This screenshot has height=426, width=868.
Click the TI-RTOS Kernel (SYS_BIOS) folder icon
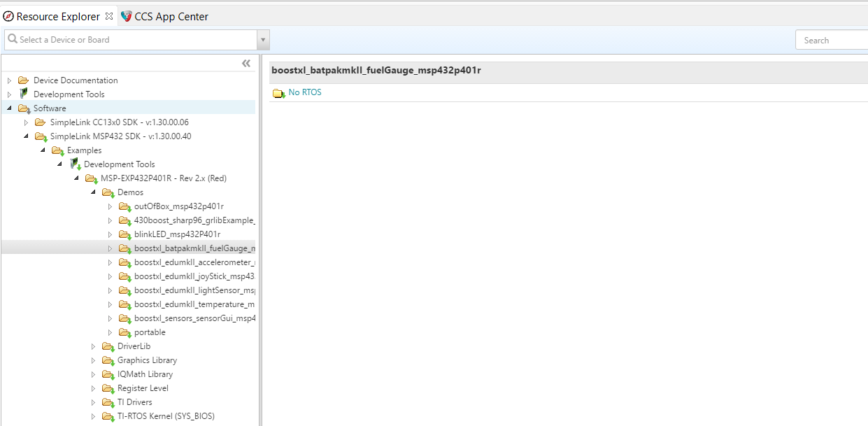click(108, 416)
